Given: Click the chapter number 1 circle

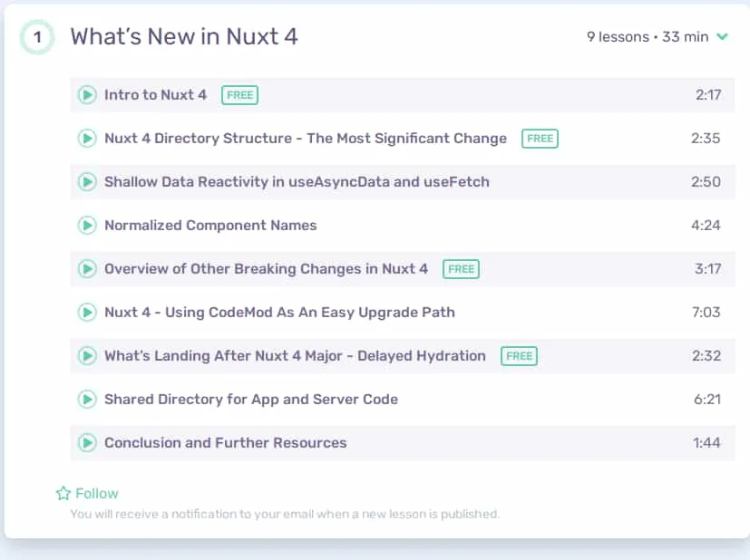Looking at the screenshot, I should coord(37,37).
